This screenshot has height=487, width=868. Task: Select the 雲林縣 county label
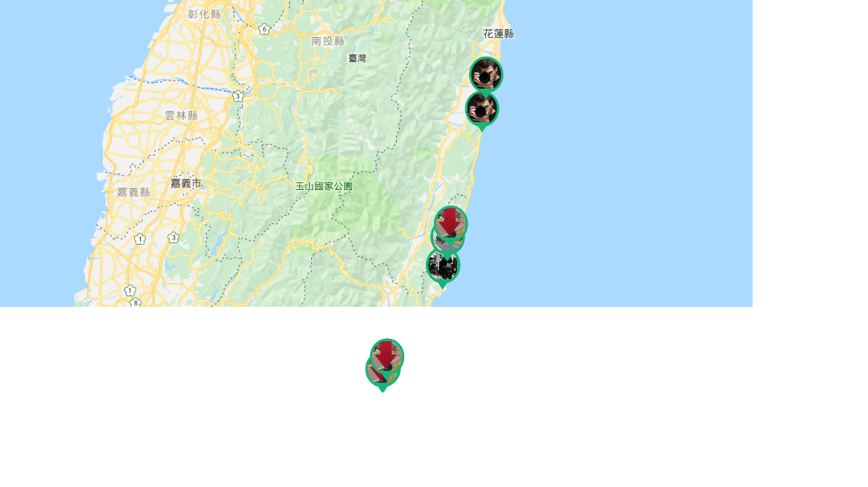181,116
